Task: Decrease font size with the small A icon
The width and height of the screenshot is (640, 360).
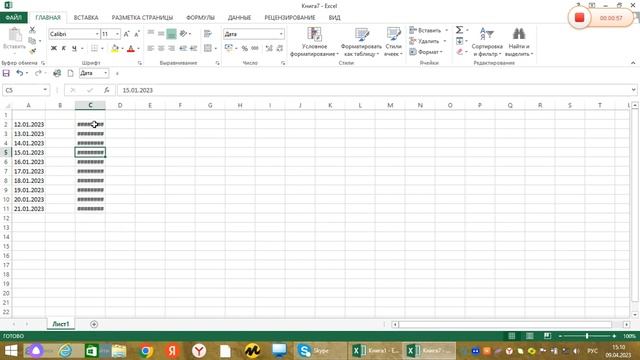Action: pyautogui.click(x=137, y=34)
